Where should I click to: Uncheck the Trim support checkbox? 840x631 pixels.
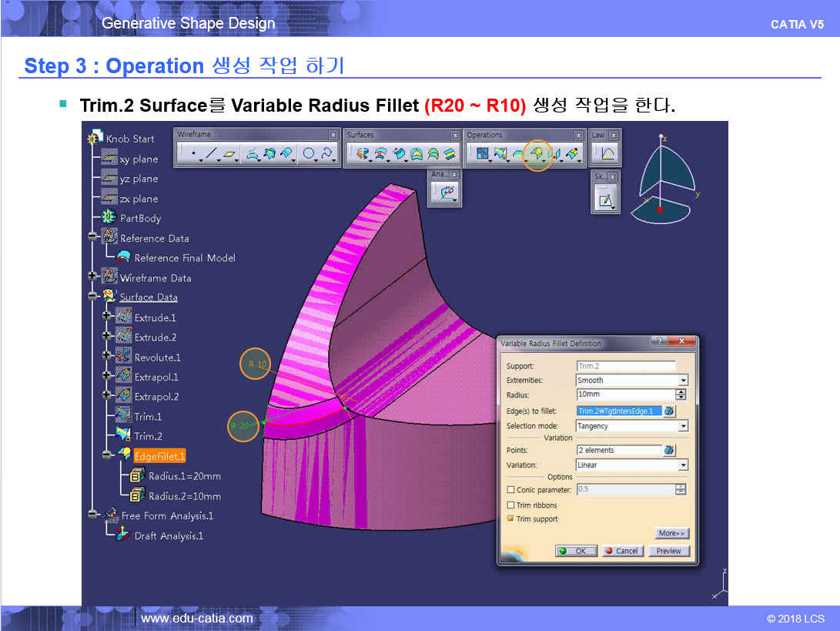[x=510, y=519]
